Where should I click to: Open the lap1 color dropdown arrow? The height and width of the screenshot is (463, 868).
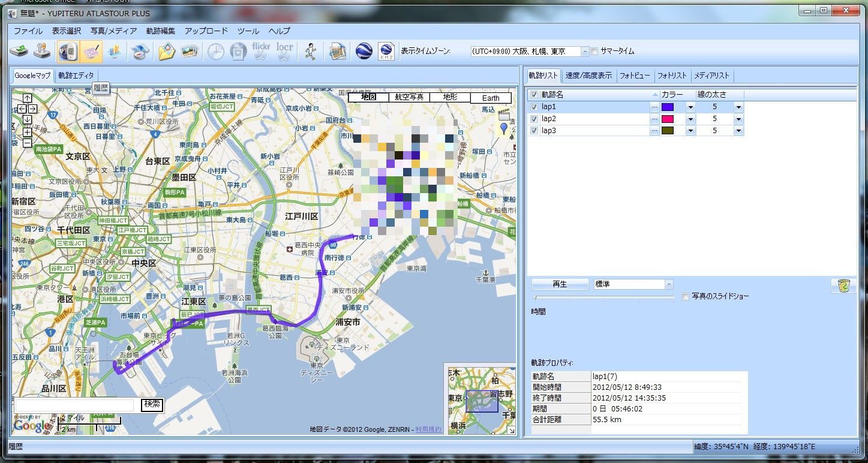coord(690,107)
